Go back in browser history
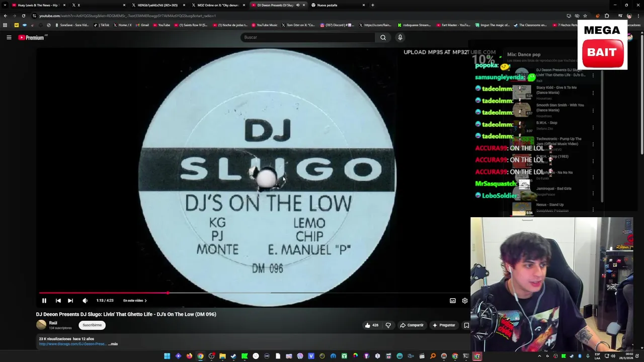The width and height of the screenshot is (644, 362). (5, 16)
